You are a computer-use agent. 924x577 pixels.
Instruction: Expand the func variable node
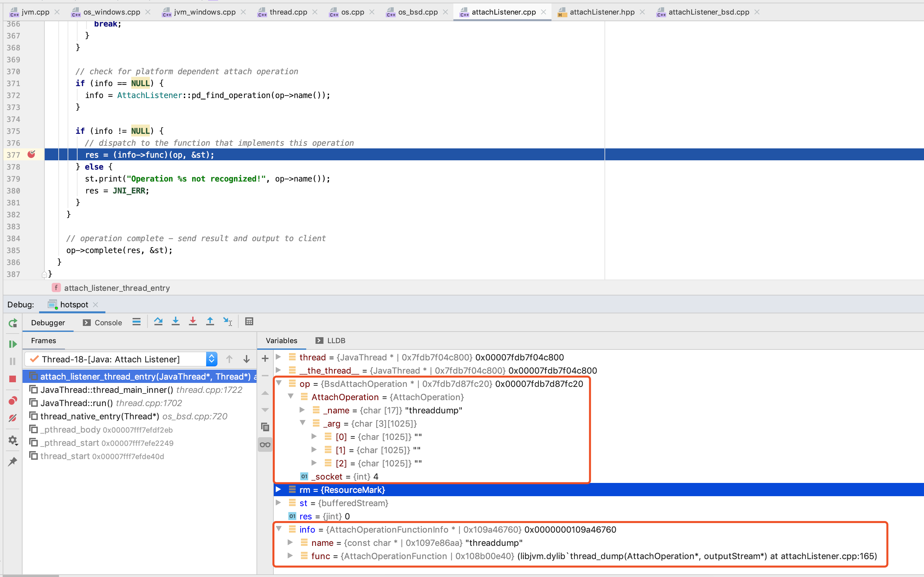pos(290,555)
